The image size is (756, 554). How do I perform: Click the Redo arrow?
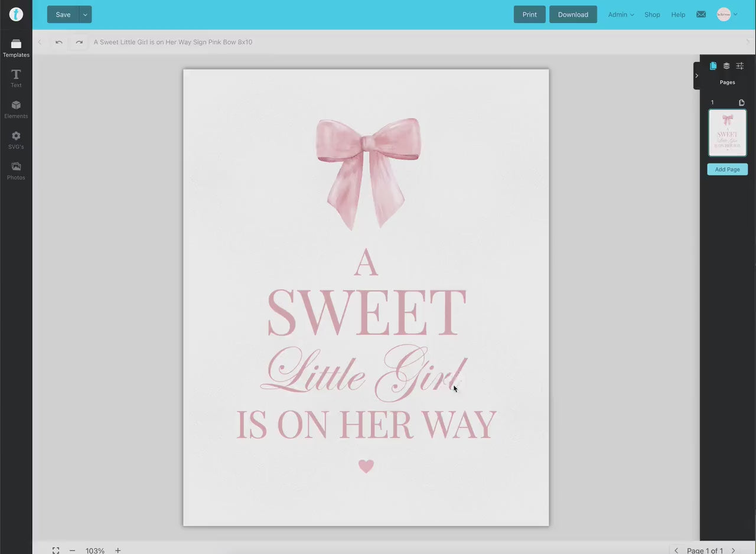[x=79, y=42]
